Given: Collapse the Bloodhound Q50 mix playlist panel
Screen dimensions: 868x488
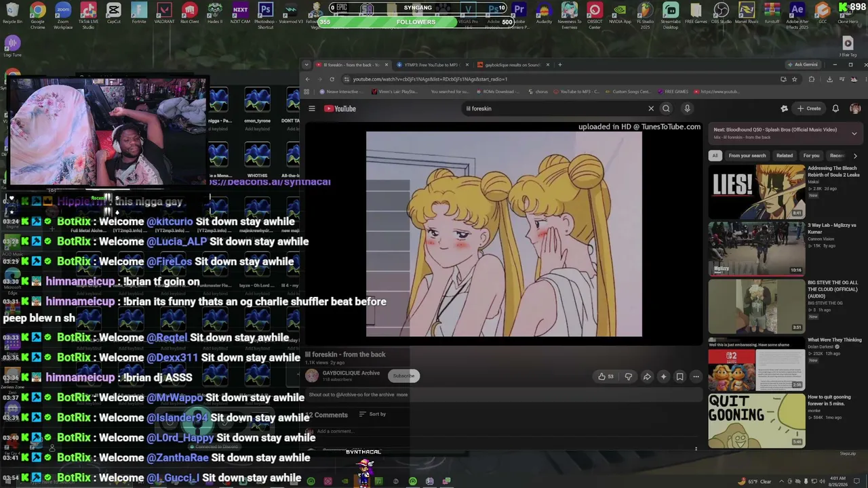Looking at the screenshot, I should point(854,134).
